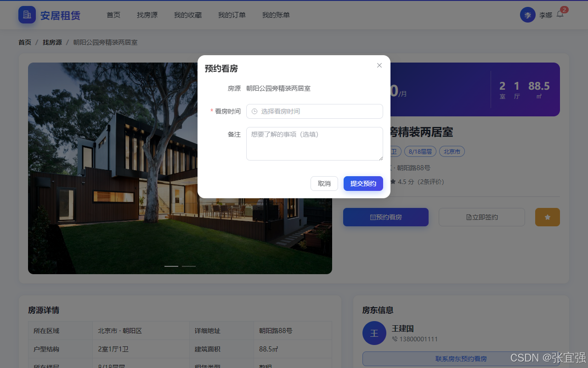Click the 预约看房 button on the page
The height and width of the screenshot is (368, 588).
pyautogui.click(x=386, y=217)
